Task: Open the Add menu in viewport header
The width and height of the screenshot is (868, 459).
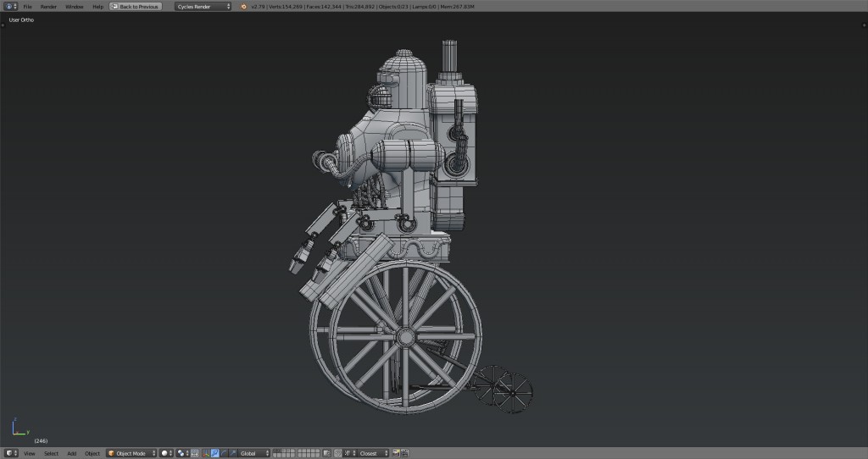Action: [x=71, y=453]
